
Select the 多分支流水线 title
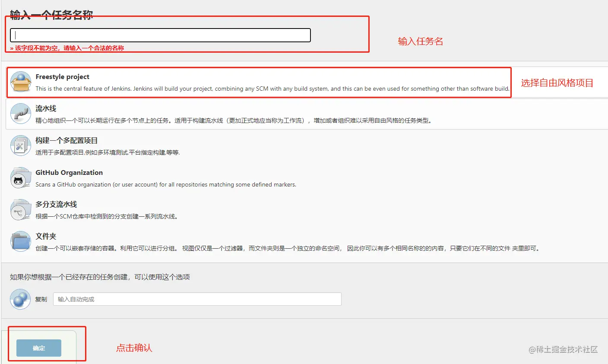(56, 204)
